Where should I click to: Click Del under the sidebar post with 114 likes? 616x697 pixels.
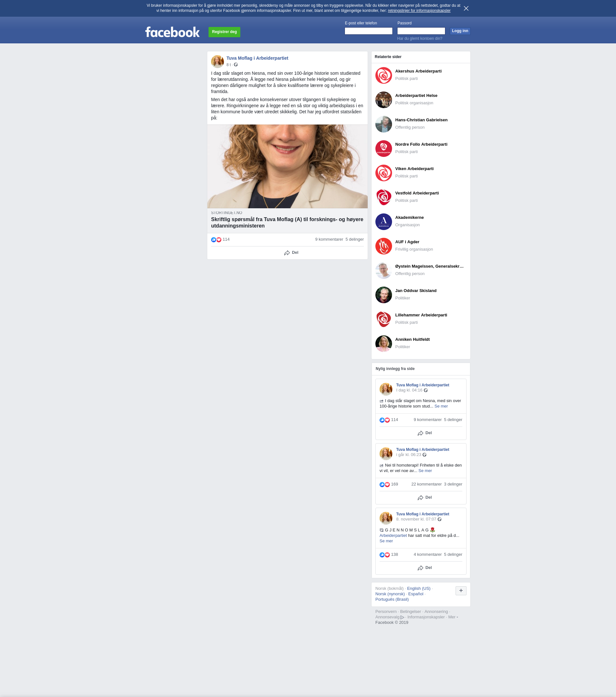[x=425, y=433]
